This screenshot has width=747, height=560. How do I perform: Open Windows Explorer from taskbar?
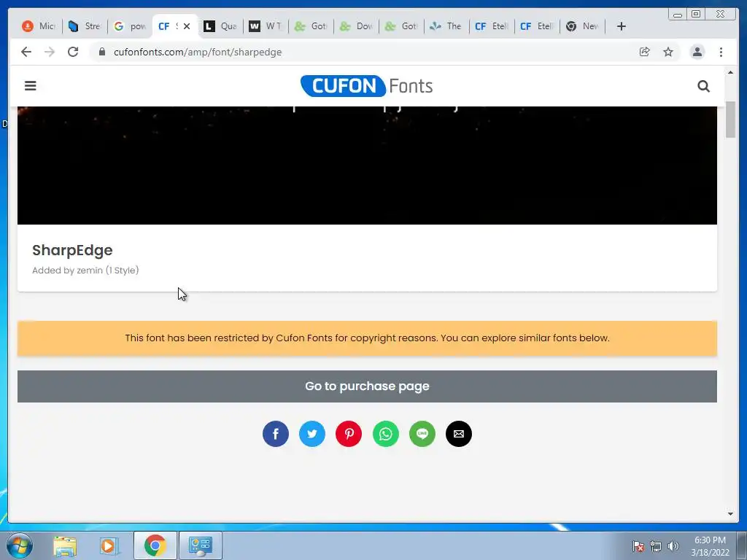tap(65, 545)
